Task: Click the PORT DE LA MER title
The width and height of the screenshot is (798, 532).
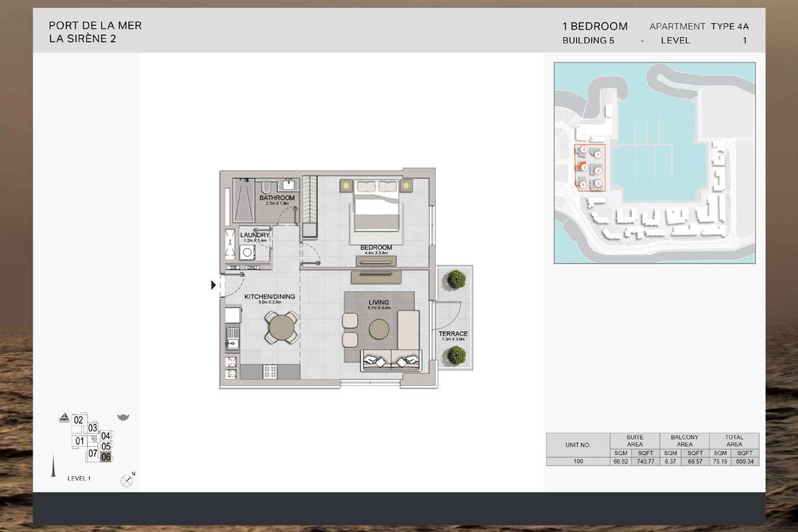Action: click(95, 26)
